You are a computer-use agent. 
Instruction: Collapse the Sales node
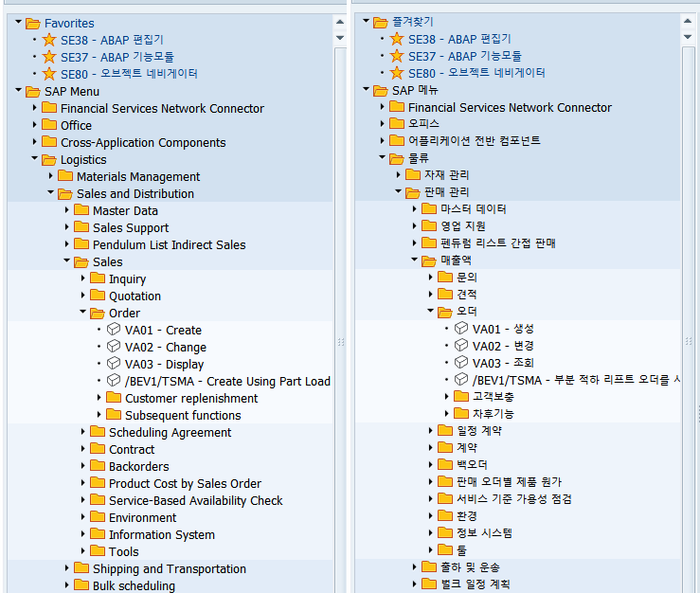point(66,260)
